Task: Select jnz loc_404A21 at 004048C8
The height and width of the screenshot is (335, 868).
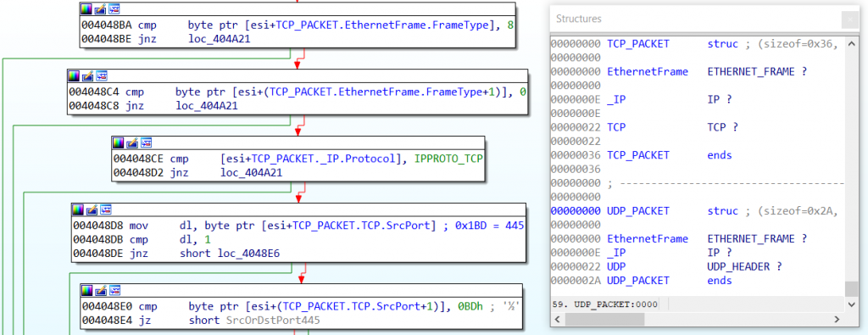Action: click(154, 106)
